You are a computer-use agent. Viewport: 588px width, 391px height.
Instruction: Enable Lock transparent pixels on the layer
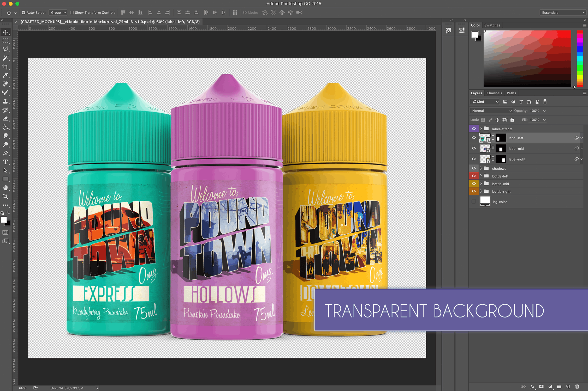pos(483,120)
